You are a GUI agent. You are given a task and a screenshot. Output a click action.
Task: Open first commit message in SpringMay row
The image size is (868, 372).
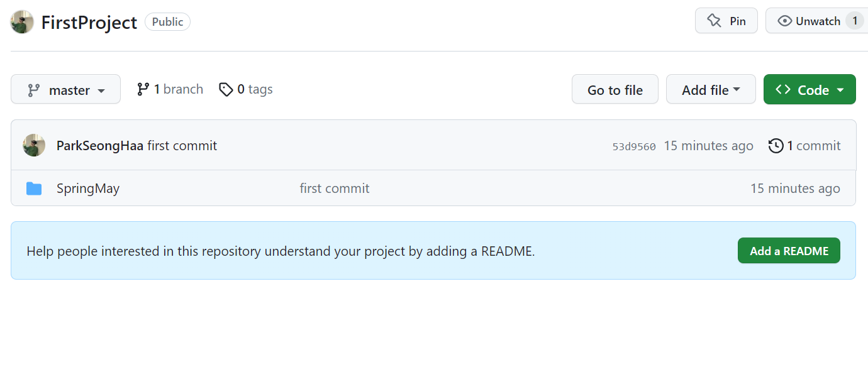pyautogui.click(x=335, y=189)
